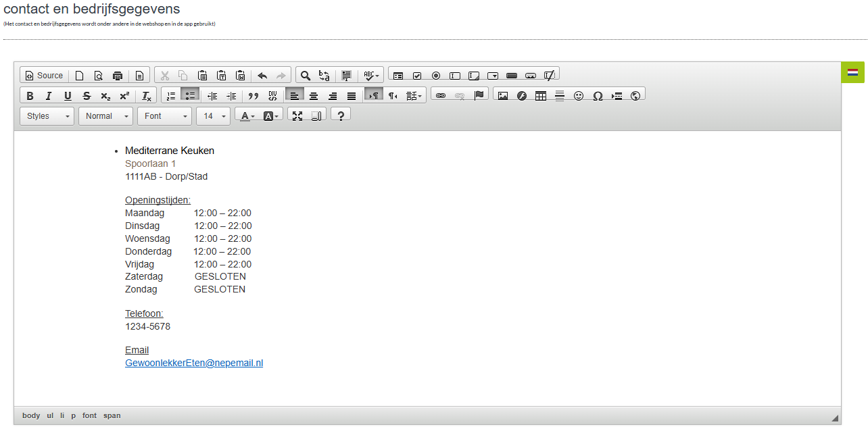Maximize the editor with fullscreen icon

[297, 116]
